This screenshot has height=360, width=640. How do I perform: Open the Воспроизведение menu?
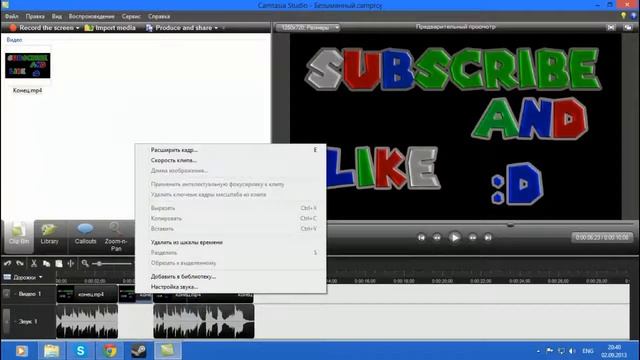point(91,17)
